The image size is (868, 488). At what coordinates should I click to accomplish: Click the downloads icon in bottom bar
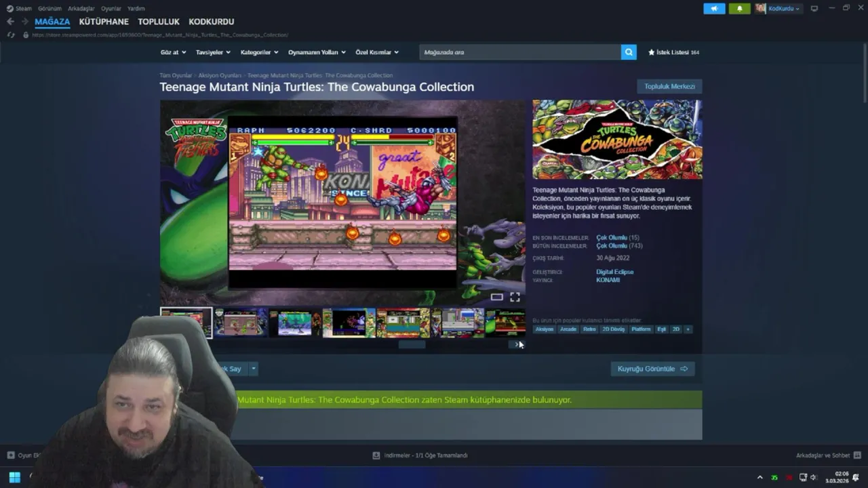pyautogui.click(x=376, y=455)
